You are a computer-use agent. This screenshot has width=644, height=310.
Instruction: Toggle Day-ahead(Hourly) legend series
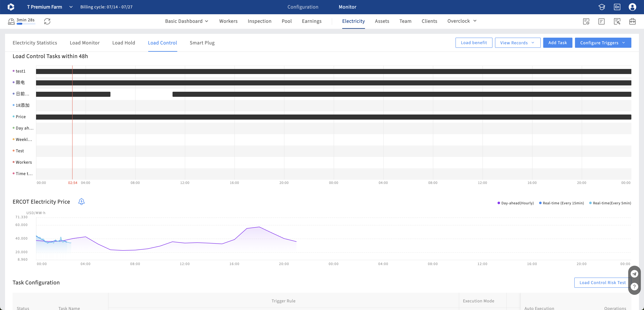[x=516, y=203]
